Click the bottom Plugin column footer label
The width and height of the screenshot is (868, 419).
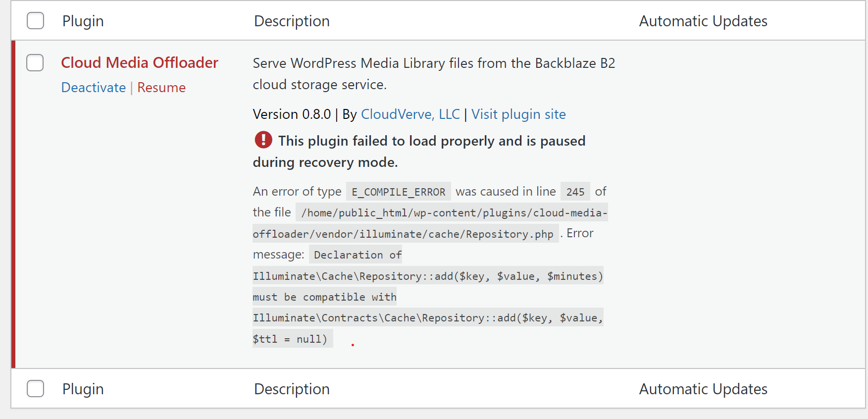click(x=83, y=389)
